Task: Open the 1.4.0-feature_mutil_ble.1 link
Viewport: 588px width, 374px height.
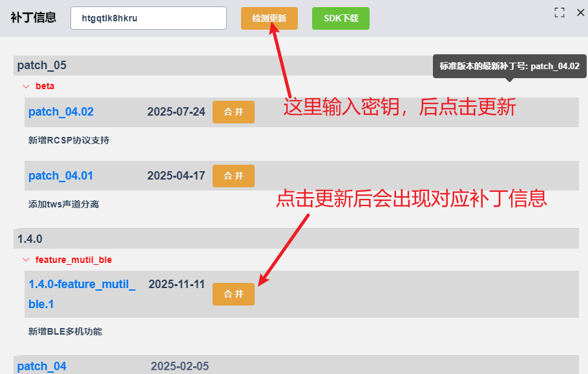Action: [82, 294]
